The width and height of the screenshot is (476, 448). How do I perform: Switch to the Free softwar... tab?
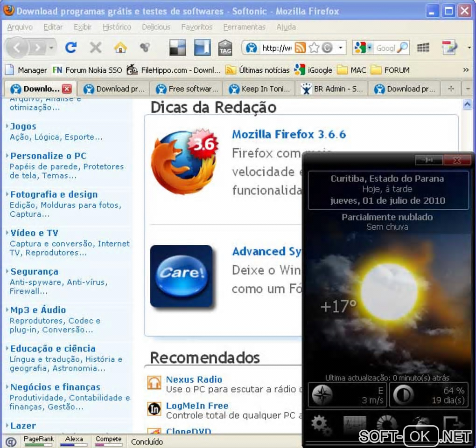point(187,89)
